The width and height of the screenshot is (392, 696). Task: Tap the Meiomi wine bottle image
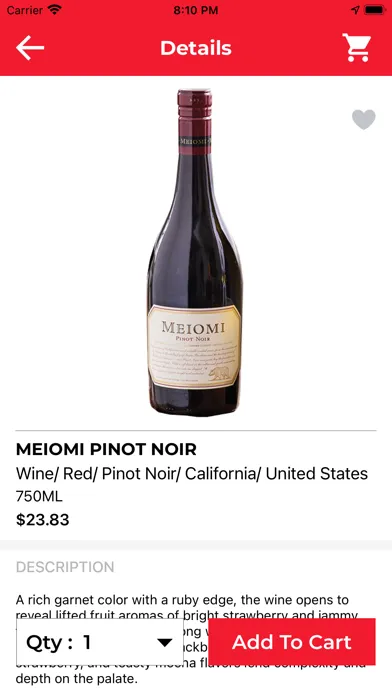(x=195, y=252)
